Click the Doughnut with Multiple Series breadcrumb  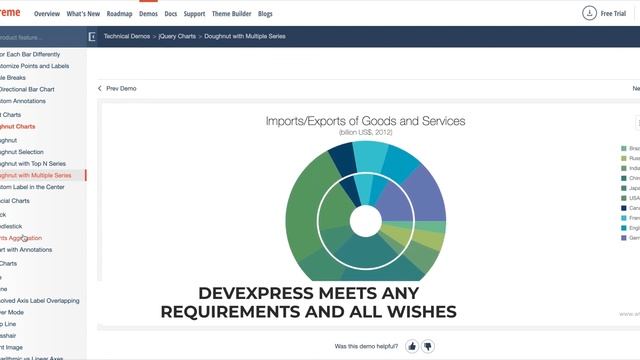(245, 36)
